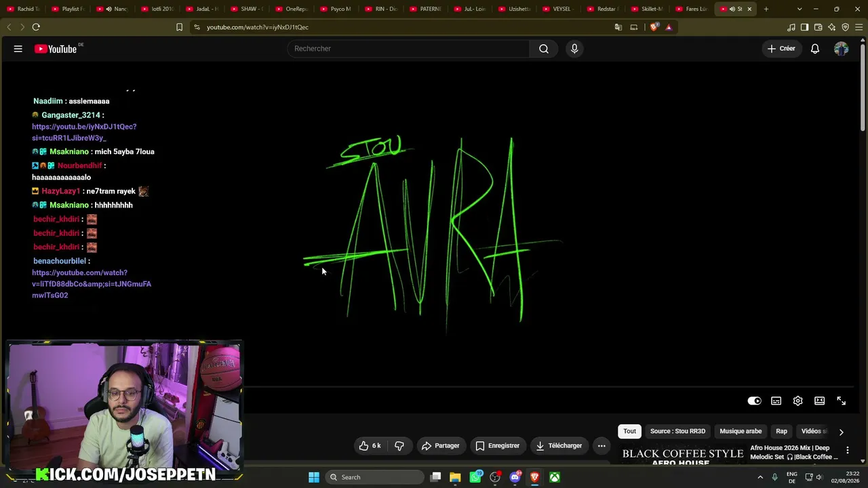Click the search magnifier button

click(x=544, y=49)
